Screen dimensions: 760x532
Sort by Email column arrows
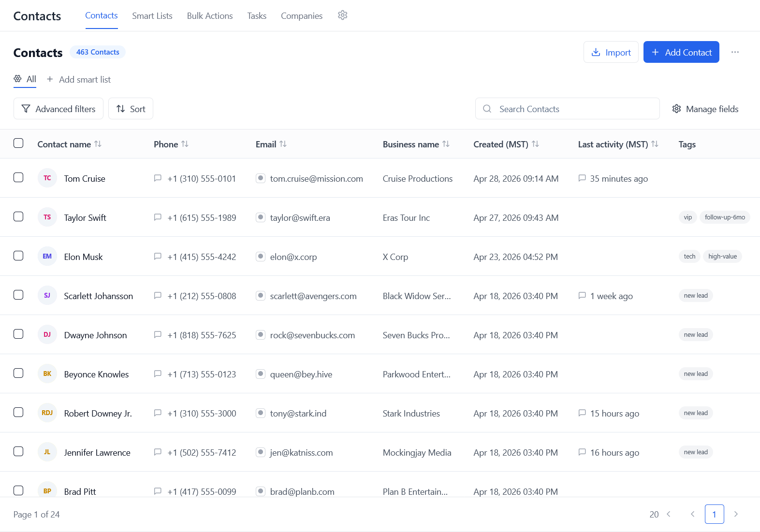(283, 144)
